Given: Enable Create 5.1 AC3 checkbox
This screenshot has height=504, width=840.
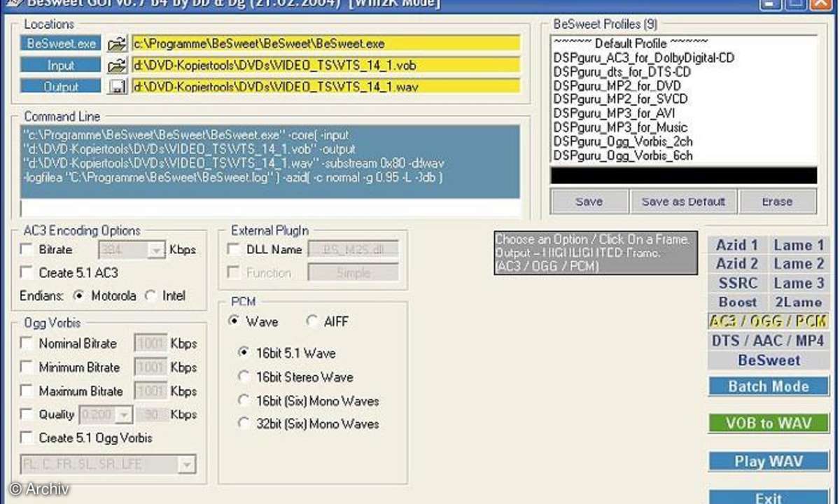Looking at the screenshot, I should coord(27,272).
